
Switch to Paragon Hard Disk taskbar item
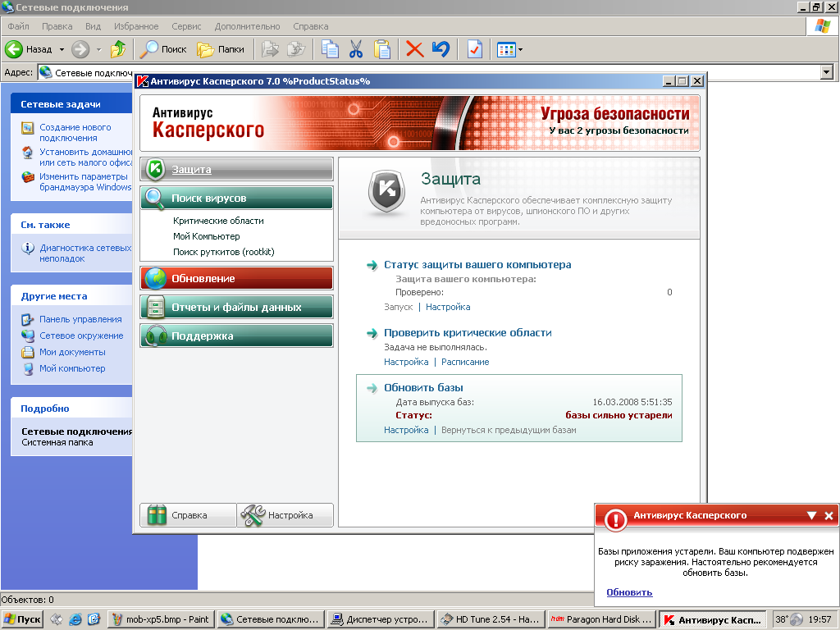tap(601, 619)
